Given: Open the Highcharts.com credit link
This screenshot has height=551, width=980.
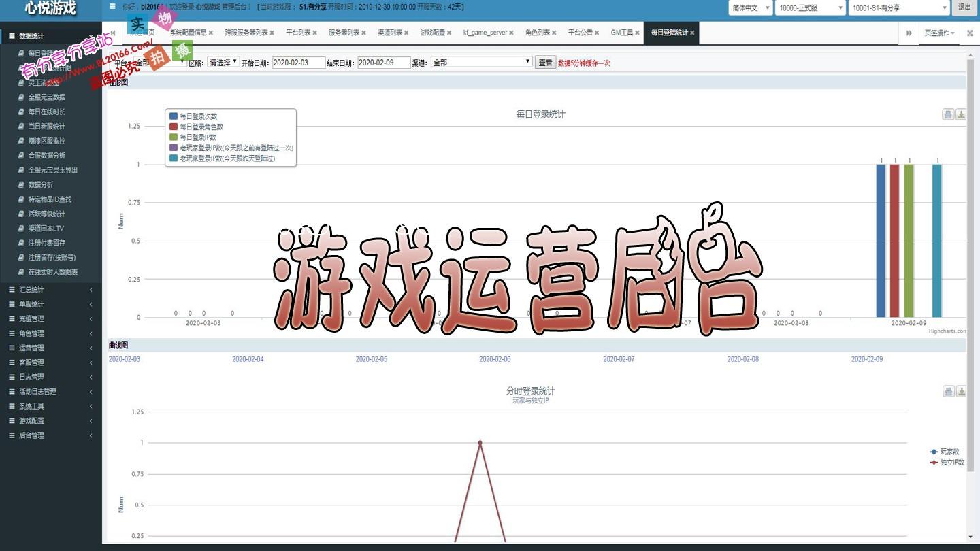Looking at the screenshot, I should point(947,331).
